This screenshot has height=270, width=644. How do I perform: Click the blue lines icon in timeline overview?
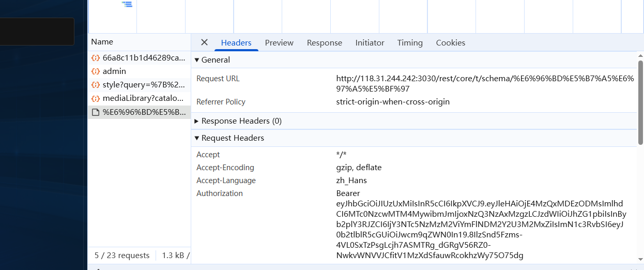(127, 4)
